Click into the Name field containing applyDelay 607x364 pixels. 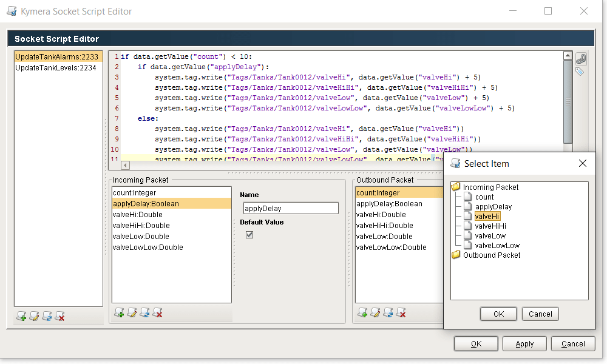[291, 208]
